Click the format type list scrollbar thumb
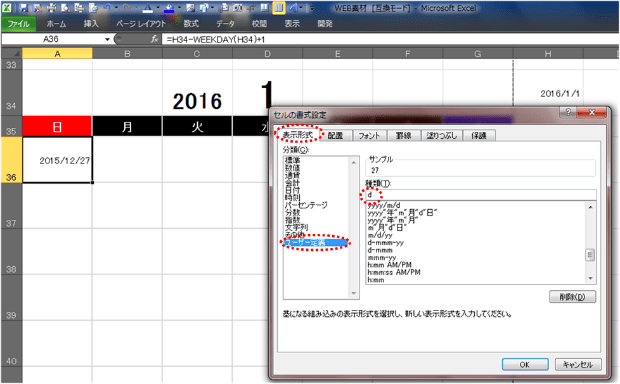Screen dimensions: 620x384 (590, 255)
